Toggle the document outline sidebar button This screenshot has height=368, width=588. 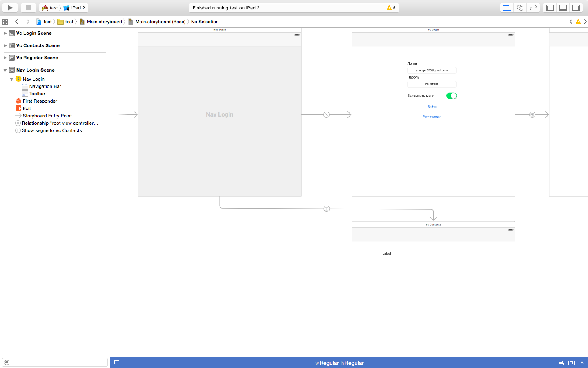pyautogui.click(x=116, y=363)
